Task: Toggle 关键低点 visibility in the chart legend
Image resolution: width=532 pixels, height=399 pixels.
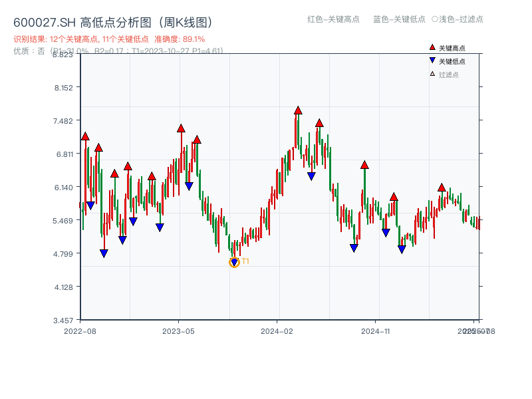Action: [x=443, y=60]
